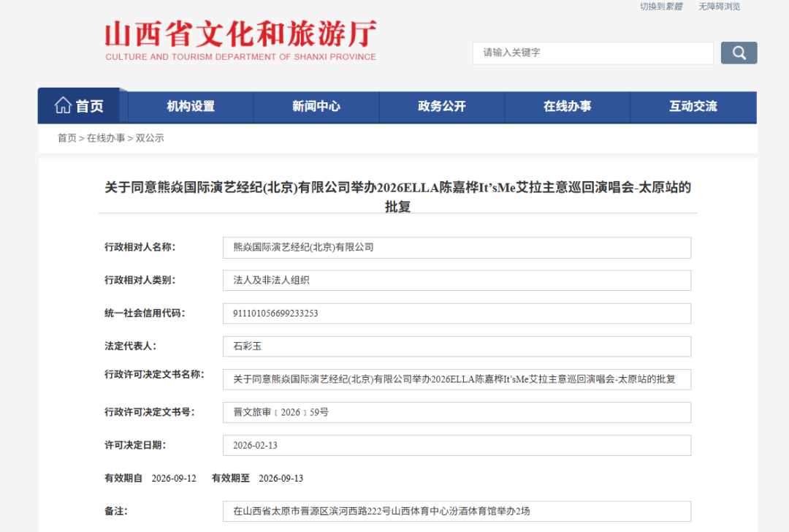Click 首页 in the breadcrumb trail

pyautogui.click(x=67, y=138)
